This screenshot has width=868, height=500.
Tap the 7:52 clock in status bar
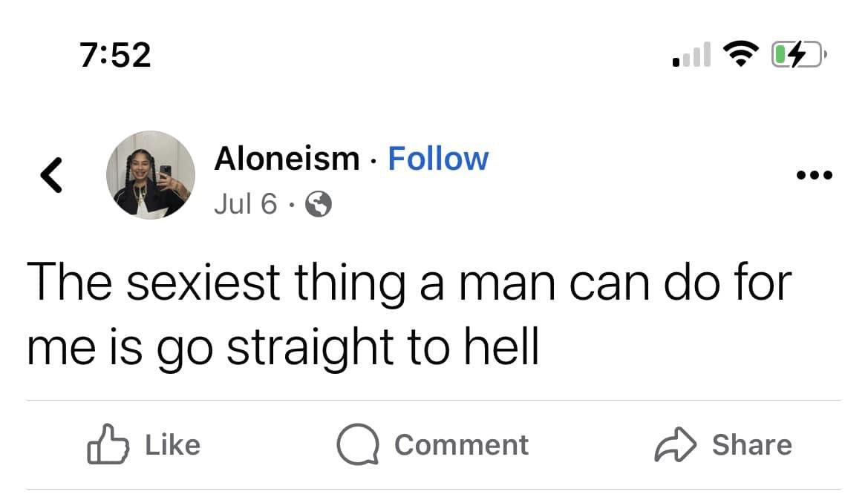115,56
